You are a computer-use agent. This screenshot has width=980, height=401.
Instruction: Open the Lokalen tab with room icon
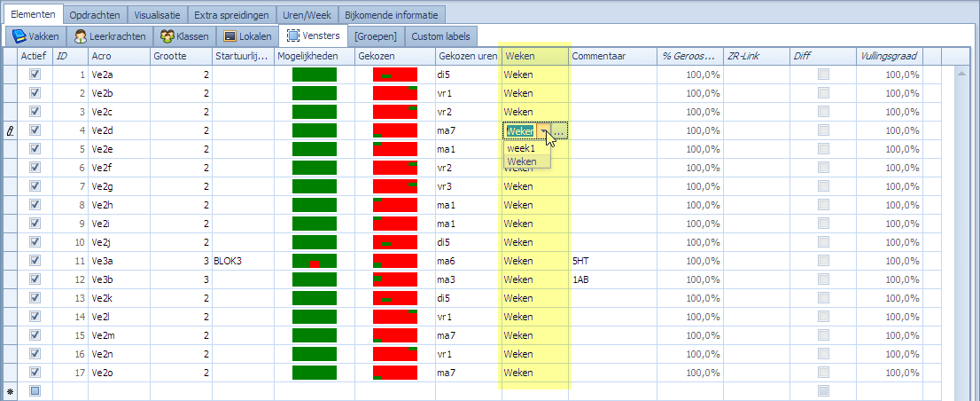[x=247, y=36]
